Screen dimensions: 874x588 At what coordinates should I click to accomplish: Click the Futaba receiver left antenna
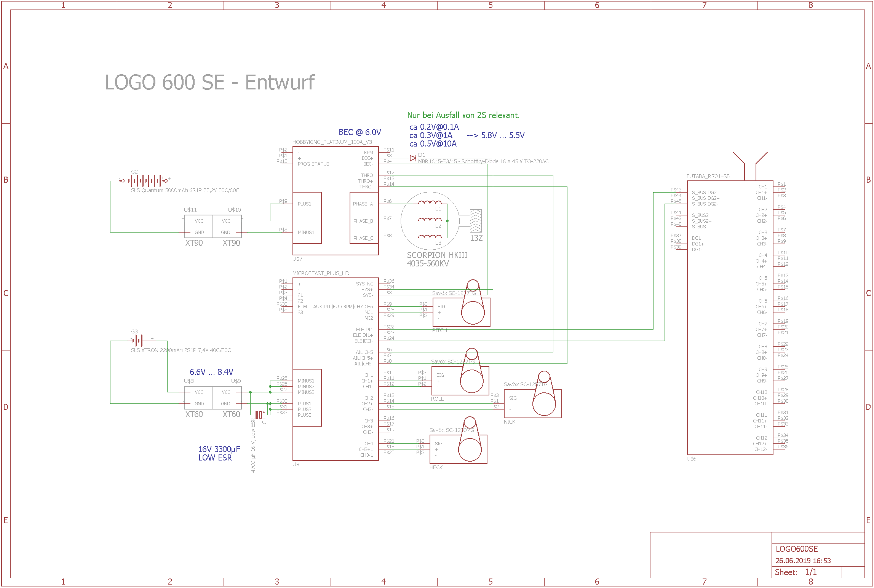coord(738,158)
